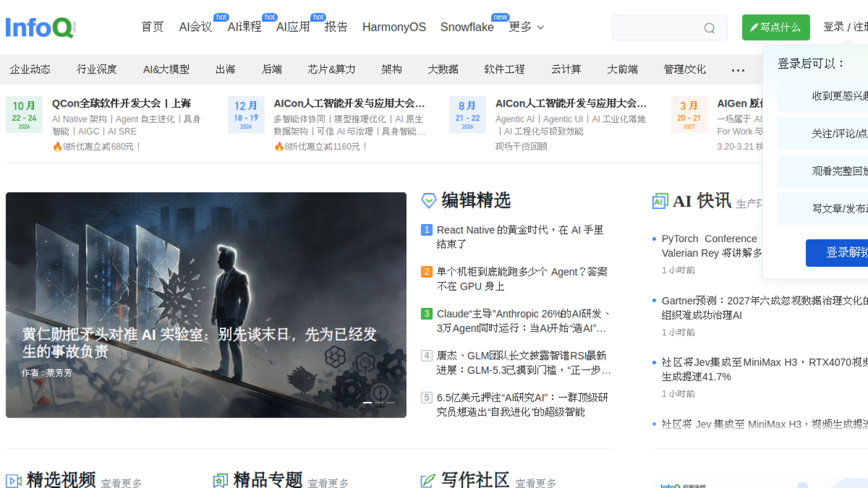Click the search magnifier icon
Image resolution: width=868 pixels, height=488 pixels.
point(709,28)
